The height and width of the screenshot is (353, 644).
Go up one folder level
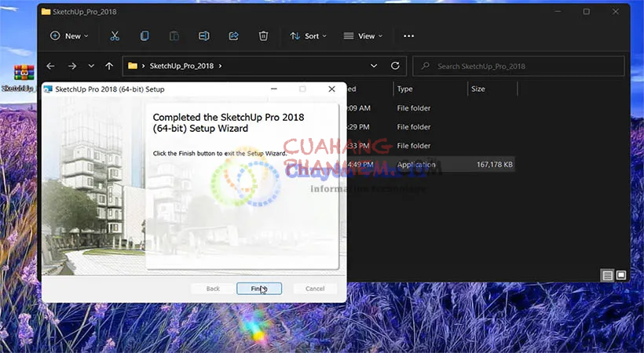pyautogui.click(x=109, y=66)
